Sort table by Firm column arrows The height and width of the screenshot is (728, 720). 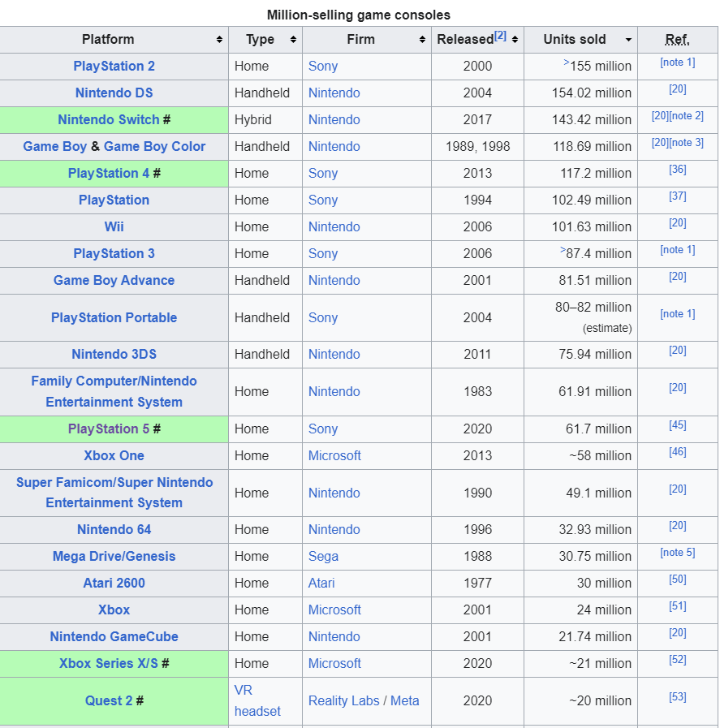[422, 40]
